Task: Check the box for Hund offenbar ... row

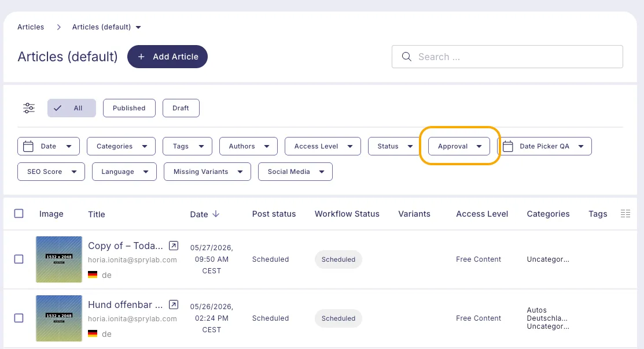Action: point(19,318)
